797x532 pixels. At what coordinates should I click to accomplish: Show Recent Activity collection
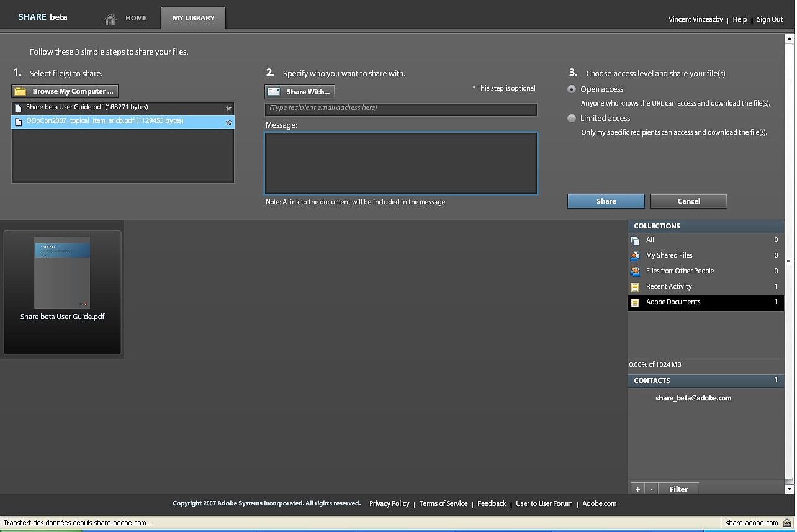pyautogui.click(x=706, y=286)
